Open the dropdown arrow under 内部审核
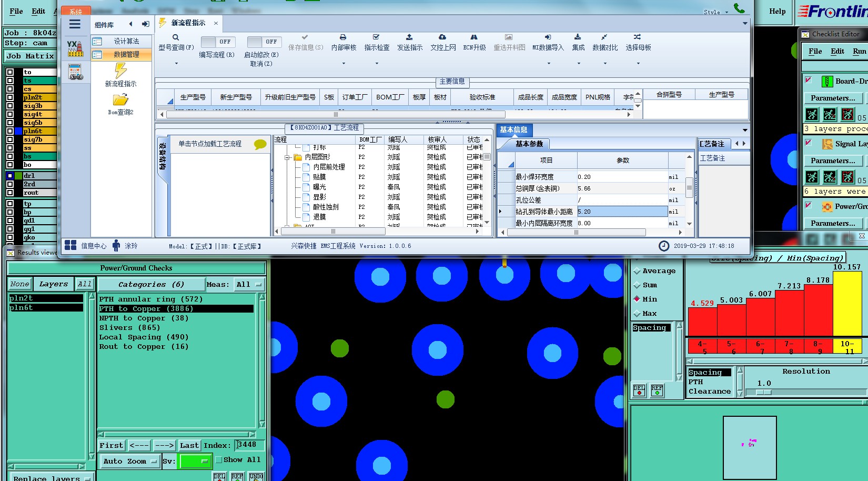Viewport: 868px width, 481px height. (344, 64)
